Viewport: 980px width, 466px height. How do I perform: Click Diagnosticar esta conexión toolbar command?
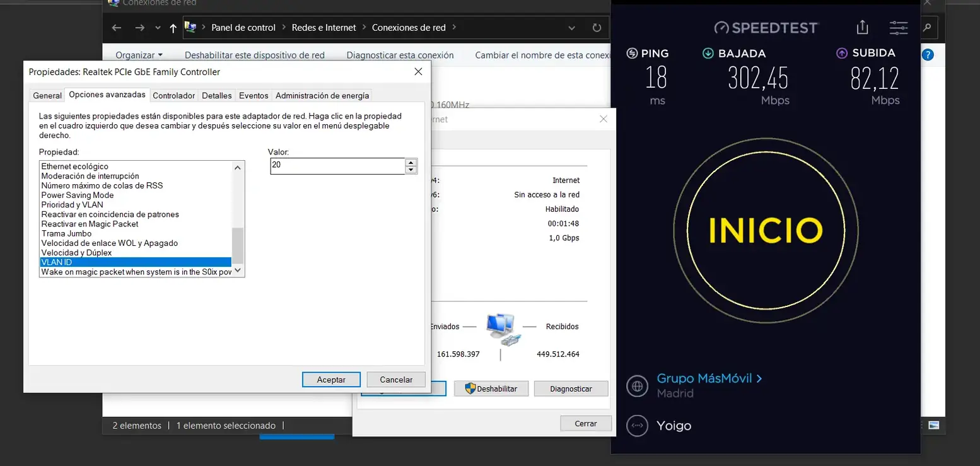point(400,55)
